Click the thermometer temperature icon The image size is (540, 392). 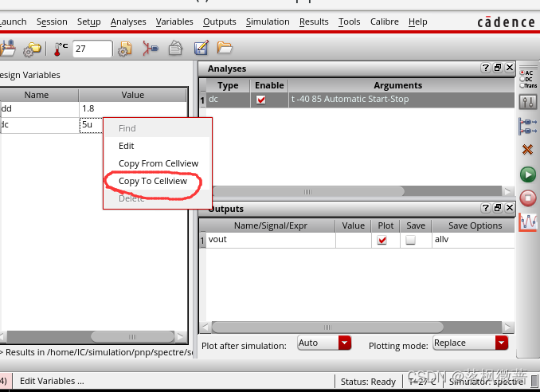pos(61,49)
